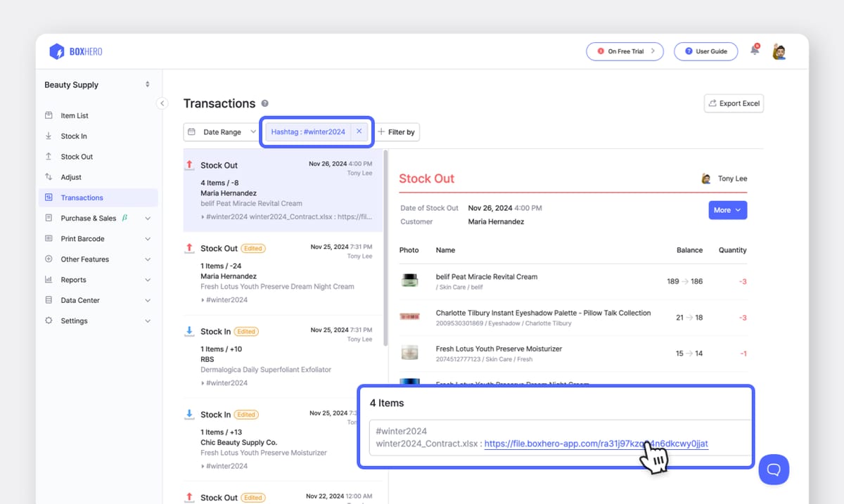844x504 pixels.
Task: Click the BoxHero logo
Action: click(75, 51)
